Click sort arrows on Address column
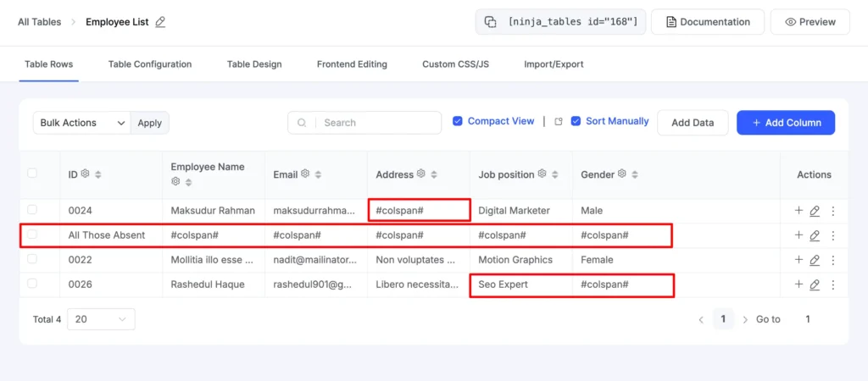Screen dimensions: 868x381 coord(434,174)
